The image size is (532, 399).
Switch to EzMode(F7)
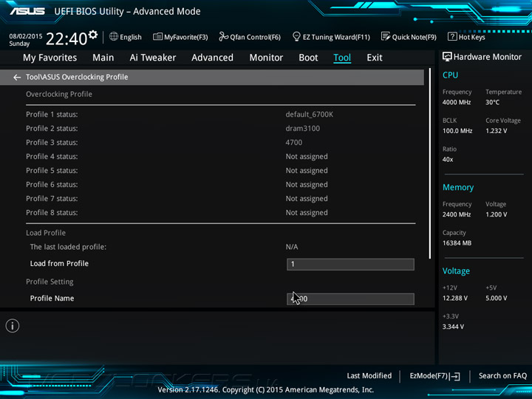(x=429, y=376)
